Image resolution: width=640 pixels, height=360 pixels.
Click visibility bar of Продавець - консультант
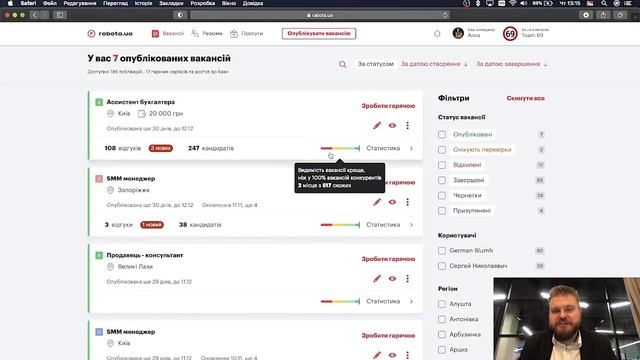(x=340, y=301)
